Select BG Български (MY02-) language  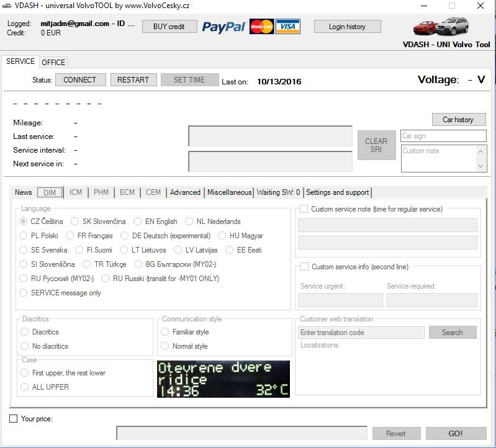pyautogui.click(x=175, y=264)
